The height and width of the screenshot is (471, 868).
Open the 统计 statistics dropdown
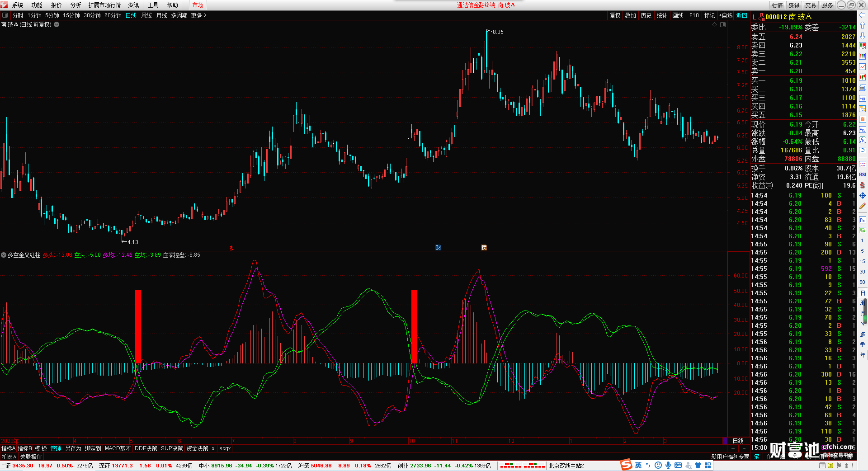pos(662,15)
